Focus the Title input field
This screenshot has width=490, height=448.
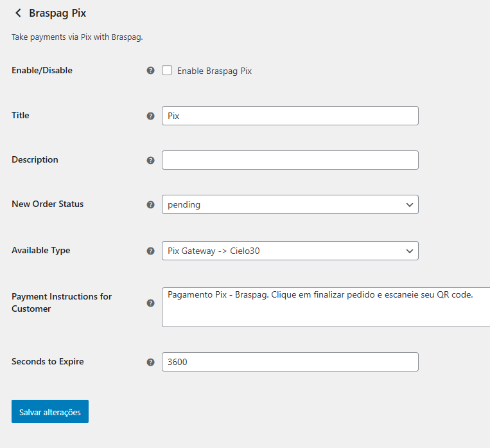click(x=290, y=116)
